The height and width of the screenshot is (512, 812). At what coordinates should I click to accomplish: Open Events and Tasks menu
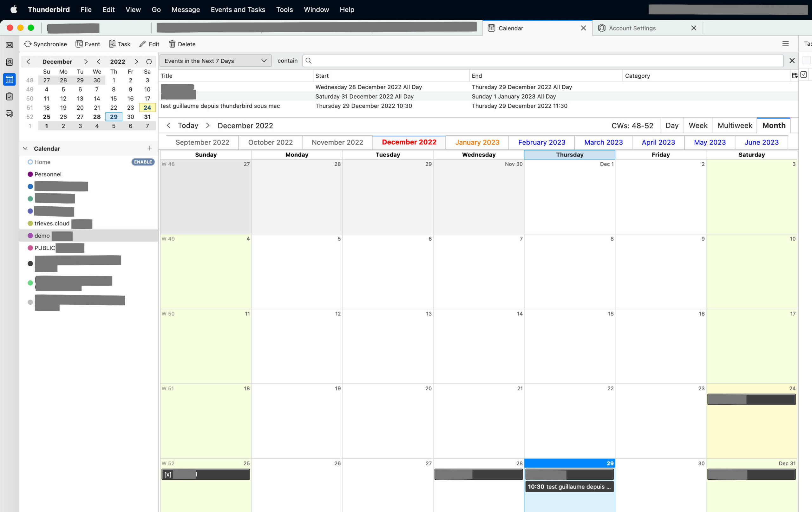tap(238, 10)
